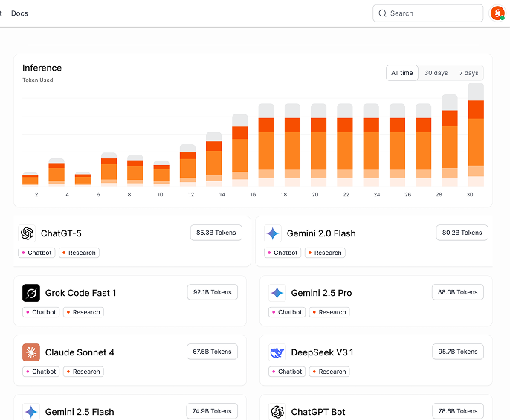Open the user profile avatar
Image resolution: width=510 pixels, height=420 pixels.
pos(497,13)
